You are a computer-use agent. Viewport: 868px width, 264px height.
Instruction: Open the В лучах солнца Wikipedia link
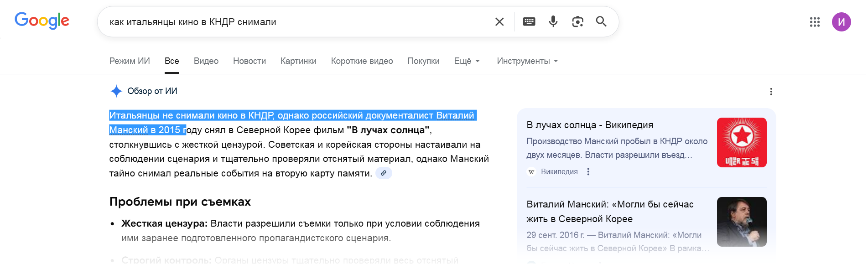(590, 125)
